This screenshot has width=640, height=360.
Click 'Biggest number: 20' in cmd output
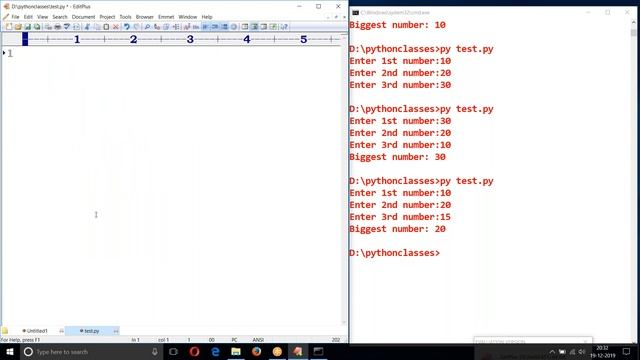click(x=398, y=229)
